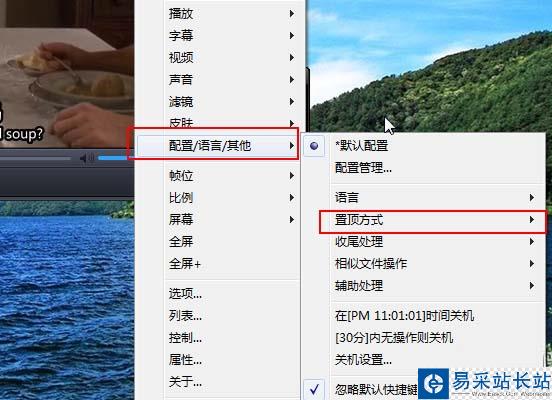Viewport: 552px width, 400px height.
Task: Enable 在[PM 11:01:01]时间关机 option
Action: (x=404, y=315)
